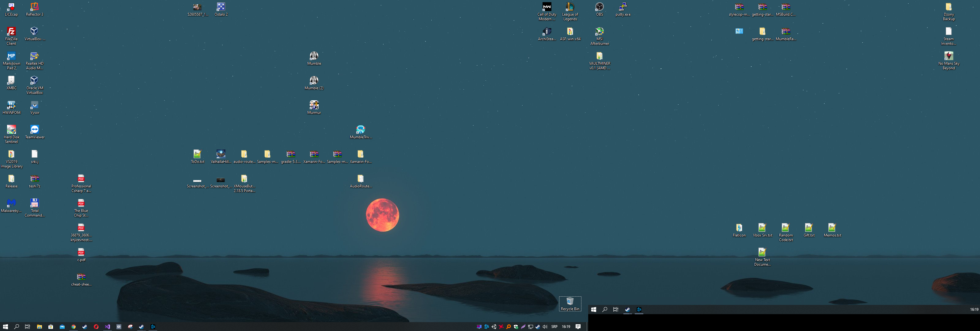The image size is (980, 331).
Task: Select the Release folder icon
Action: coord(11,181)
